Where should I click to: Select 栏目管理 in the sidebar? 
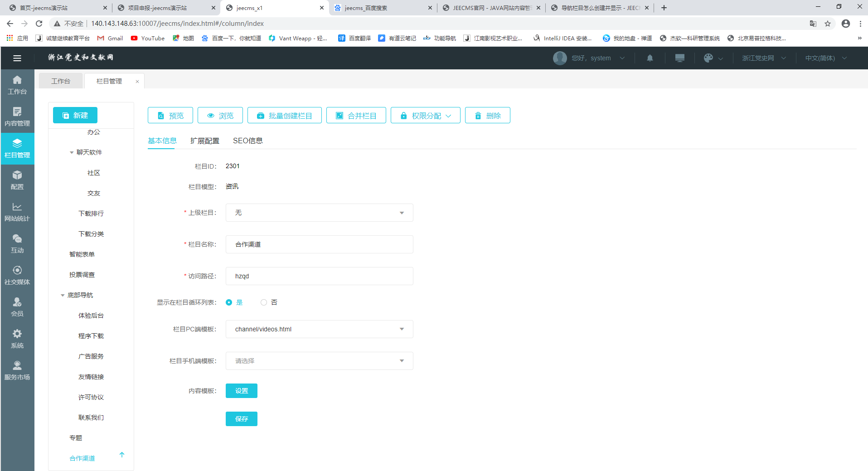click(x=17, y=149)
